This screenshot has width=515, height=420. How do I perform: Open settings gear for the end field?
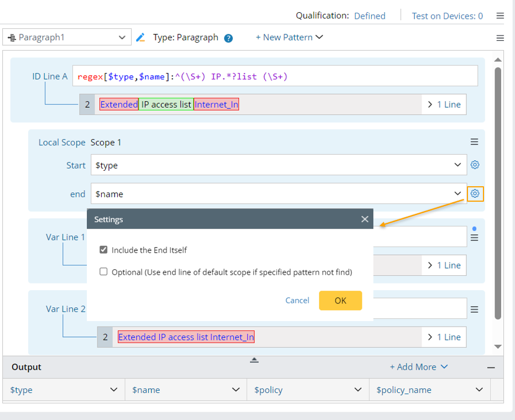pos(475,193)
